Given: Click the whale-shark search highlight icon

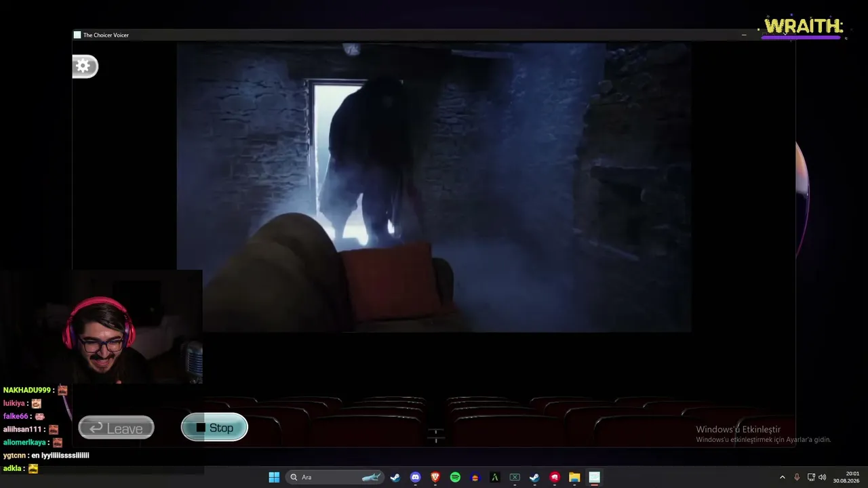Looking at the screenshot, I should pos(371,477).
